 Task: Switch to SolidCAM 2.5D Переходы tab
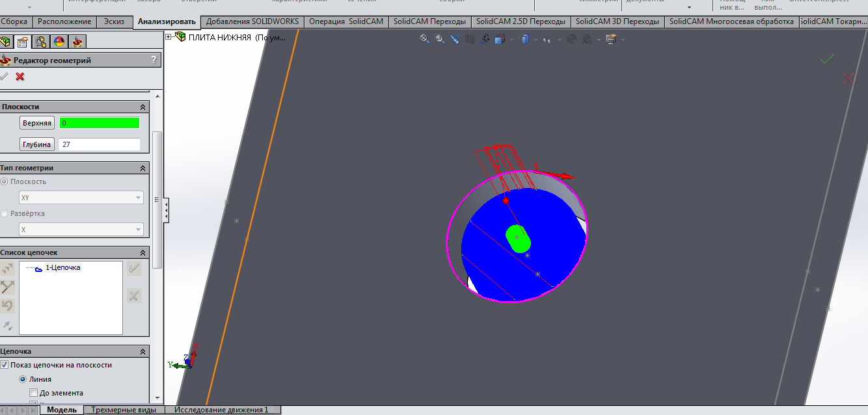[521, 21]
